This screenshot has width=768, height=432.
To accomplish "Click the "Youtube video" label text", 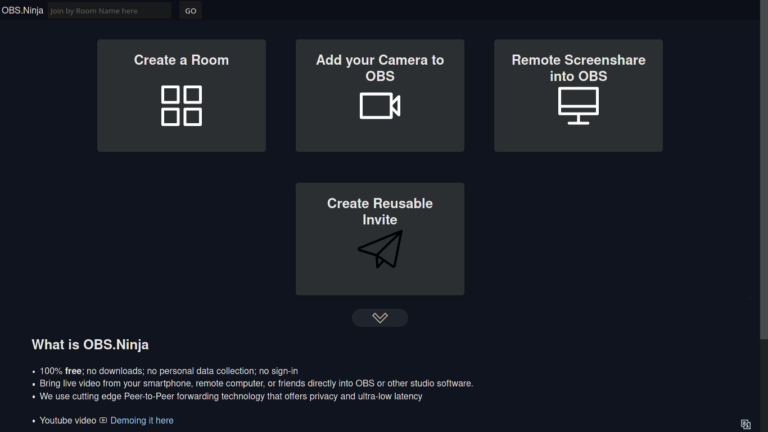I will click(68, 421).
